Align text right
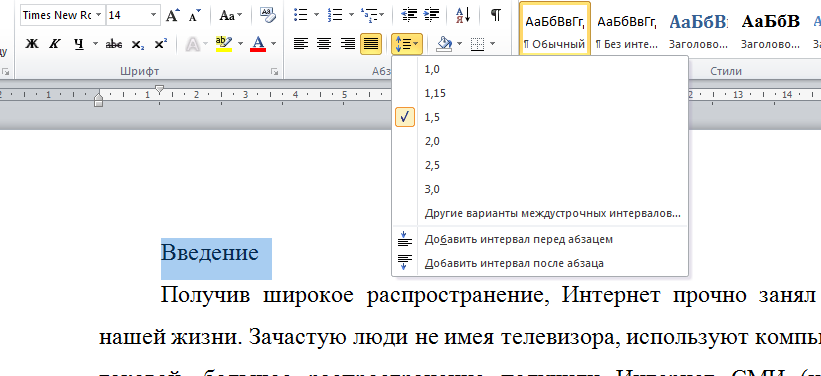This screenshot has width=821, height=376. pyautogui.click(x=348, y=44)
